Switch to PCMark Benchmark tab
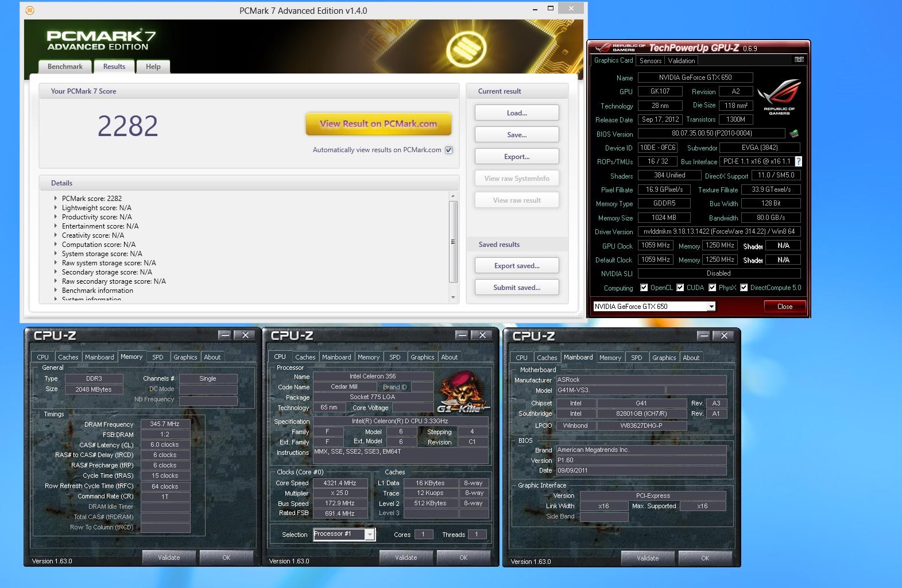This screenshot has height=588, width=902. [x=65, y=67]
